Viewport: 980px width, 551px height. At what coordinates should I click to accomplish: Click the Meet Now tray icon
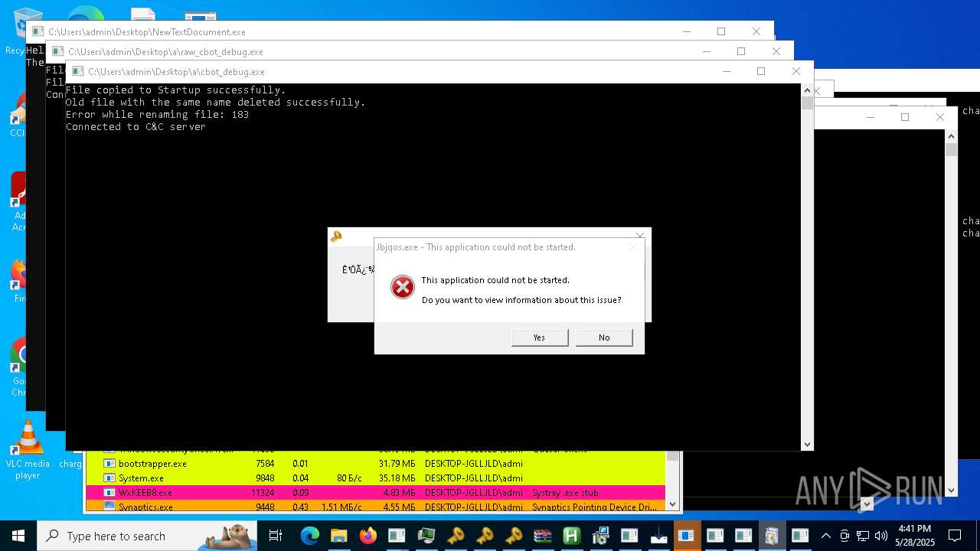coord(844,536)
